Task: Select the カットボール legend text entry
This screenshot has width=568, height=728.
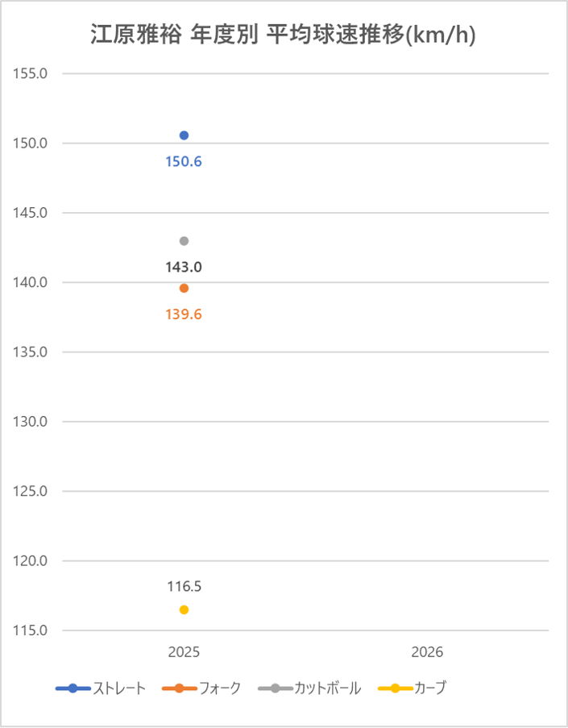Action: (x=328, y=688)
